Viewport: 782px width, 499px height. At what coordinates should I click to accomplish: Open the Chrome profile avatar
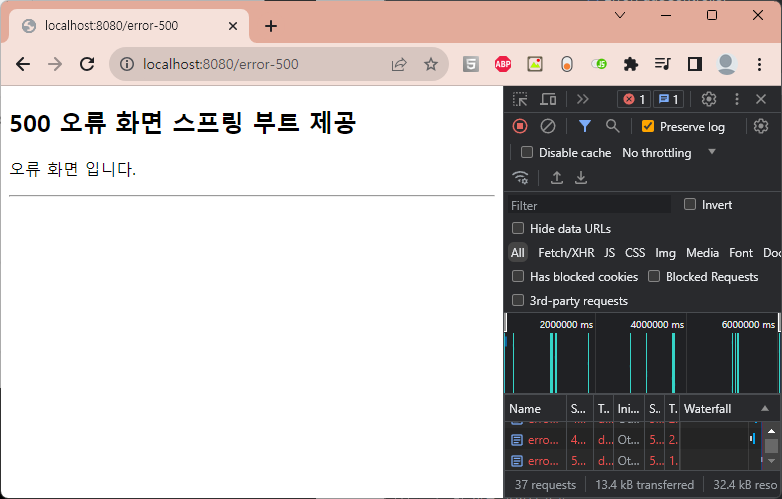727,64
